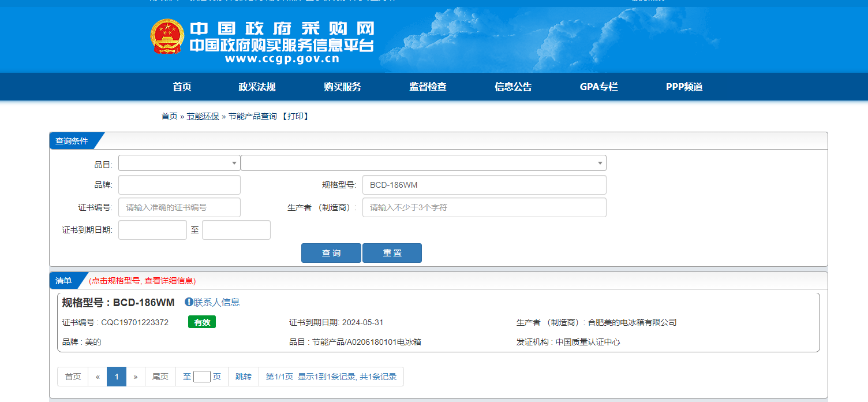Open the 政采法规 menu item
The height and width of the screenshot is (402, 868).
coord(257,87)
